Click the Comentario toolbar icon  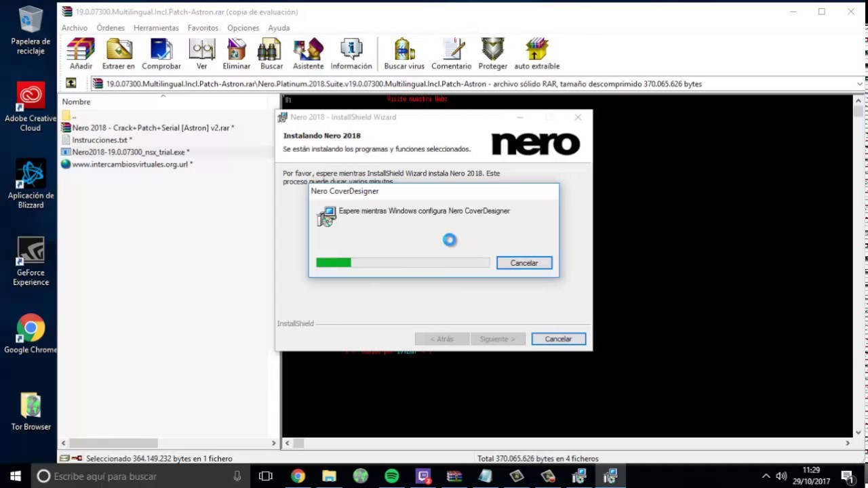pyautogui.click(x=451, y=54)
